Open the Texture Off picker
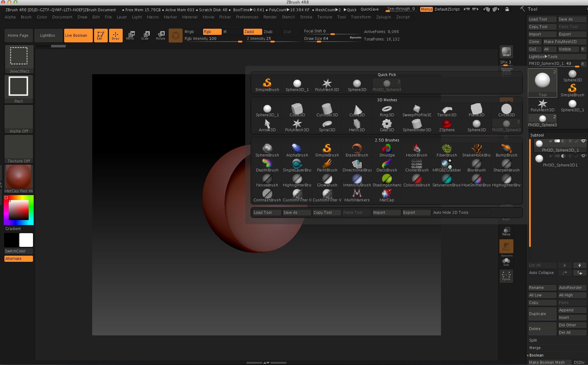Image resolution: width=588 pixels, height=365 pixels. [x=19, y=149]
